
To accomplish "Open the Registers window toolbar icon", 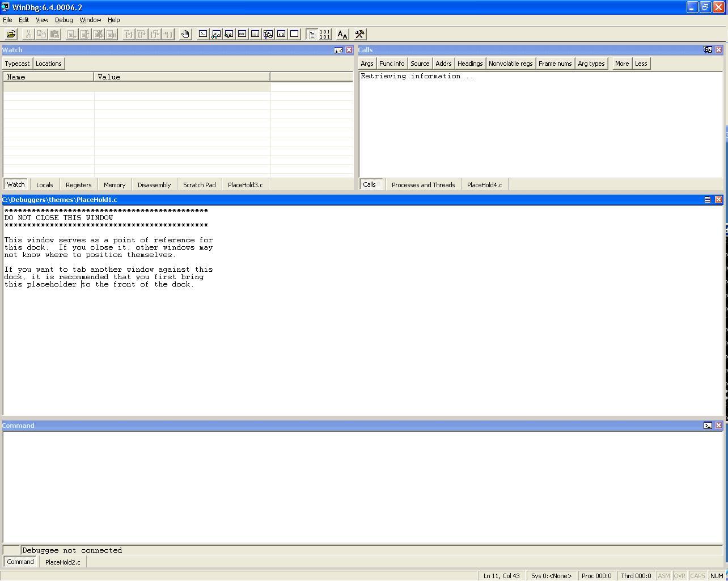I will [x=242, y=34].
